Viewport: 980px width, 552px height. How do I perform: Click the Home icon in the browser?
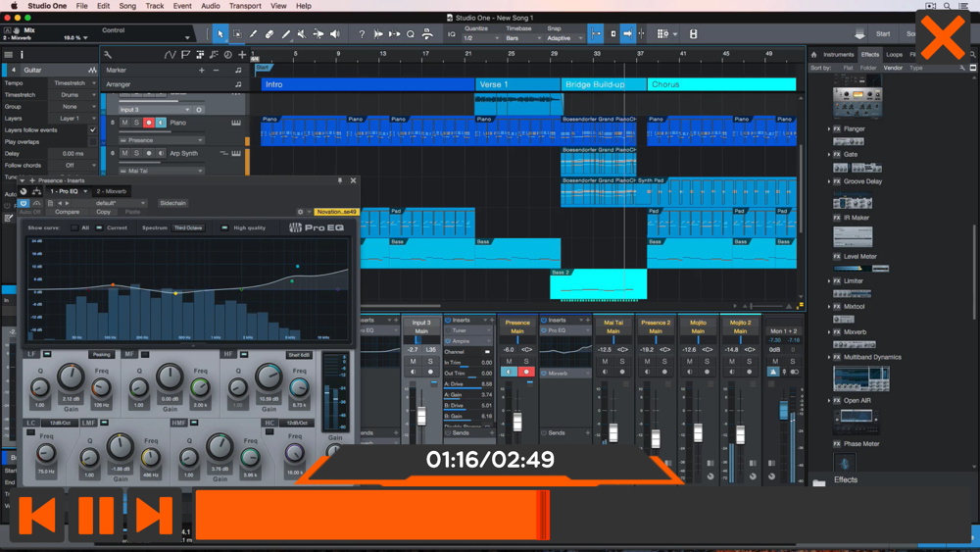point(813,54)
